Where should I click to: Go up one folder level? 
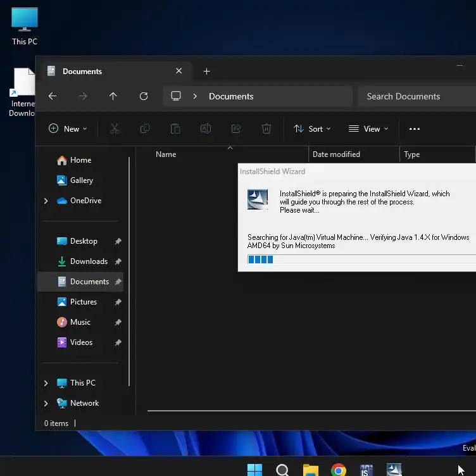pos(113,96)
